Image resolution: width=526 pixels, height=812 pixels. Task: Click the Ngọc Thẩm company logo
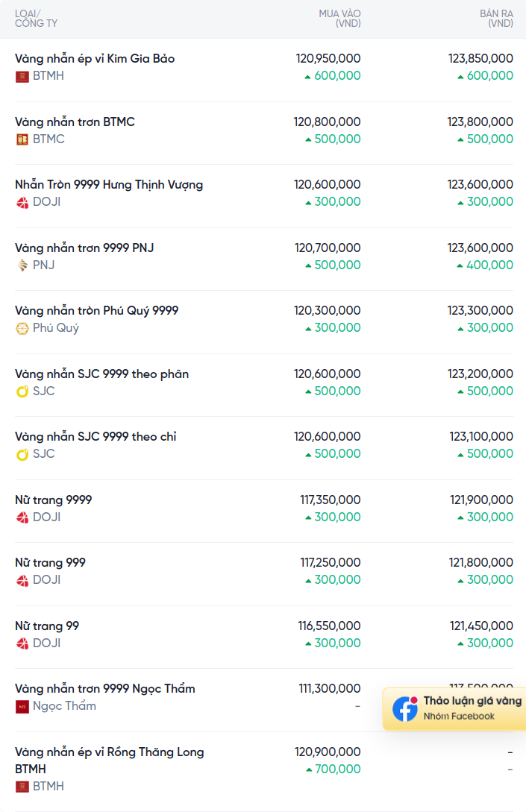(x=22, y=706)
